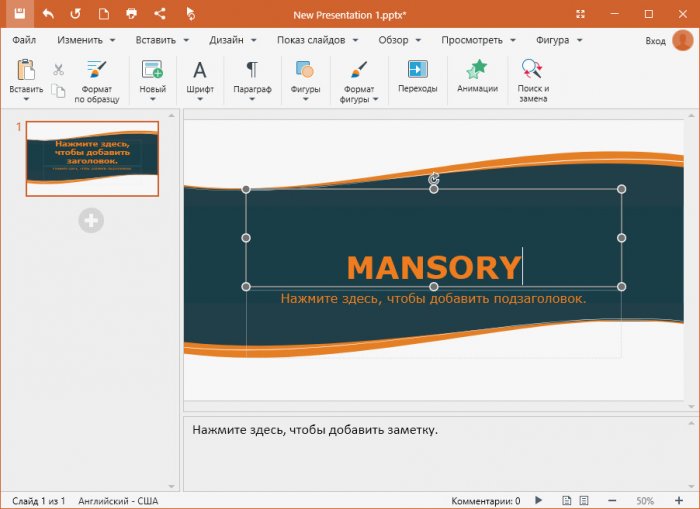This screenshot has width=700, height=509.
Task: Expand the Параграф dropdown arrow
Action: [x=252, y=99]
